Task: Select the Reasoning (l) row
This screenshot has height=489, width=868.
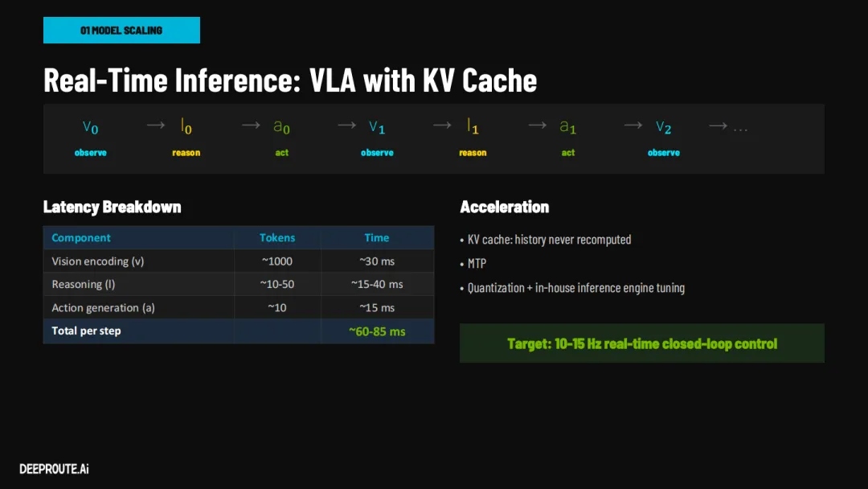Action: pyautogui.click(x=239, y=284)
